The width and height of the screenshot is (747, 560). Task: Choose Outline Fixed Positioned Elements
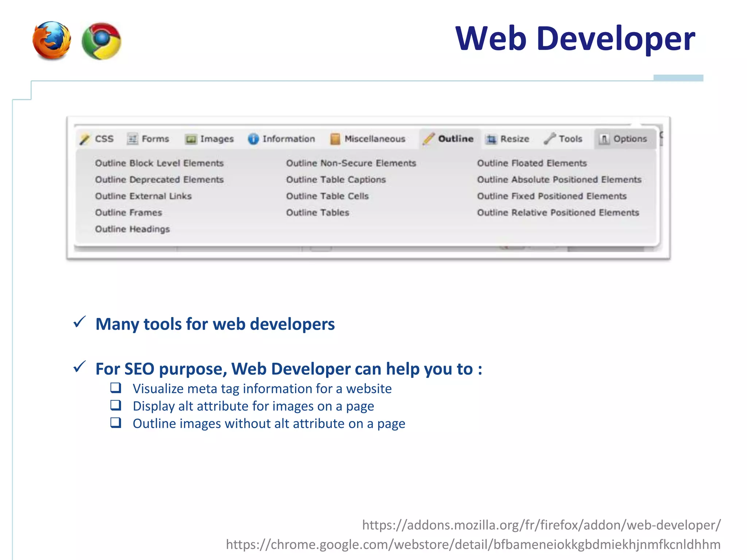pos(552,196)
